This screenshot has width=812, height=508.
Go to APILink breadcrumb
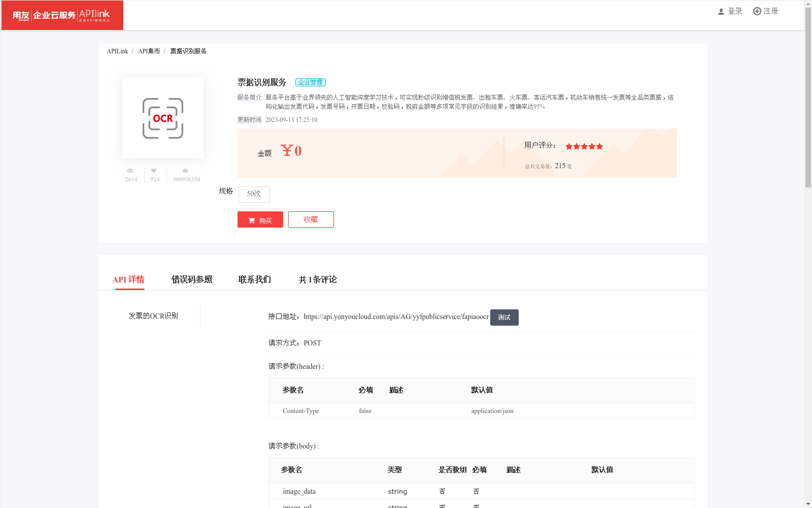pos(117,51)
